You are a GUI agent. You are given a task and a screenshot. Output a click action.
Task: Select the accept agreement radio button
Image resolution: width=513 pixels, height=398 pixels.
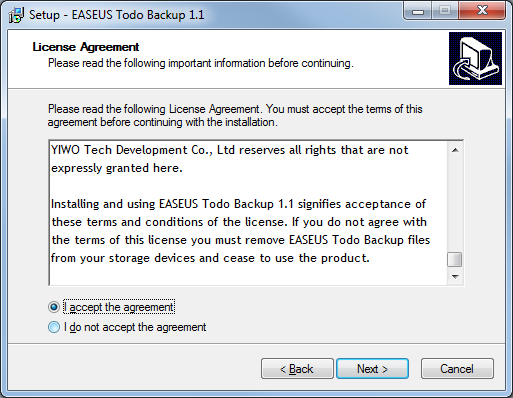pos(54,307)
